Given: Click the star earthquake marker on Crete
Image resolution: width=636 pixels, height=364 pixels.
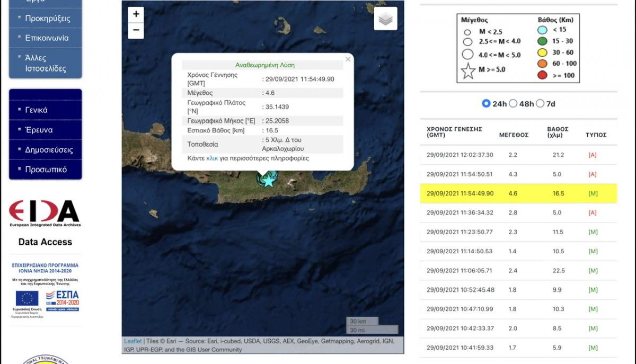Looking at the screenshot, I should coord(269,181).
